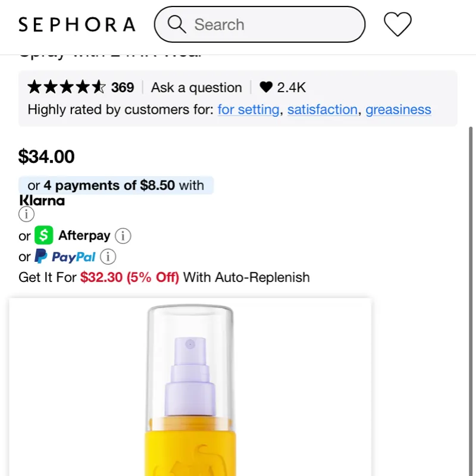Click the black heart loves count icon

(x=266, y=88)
